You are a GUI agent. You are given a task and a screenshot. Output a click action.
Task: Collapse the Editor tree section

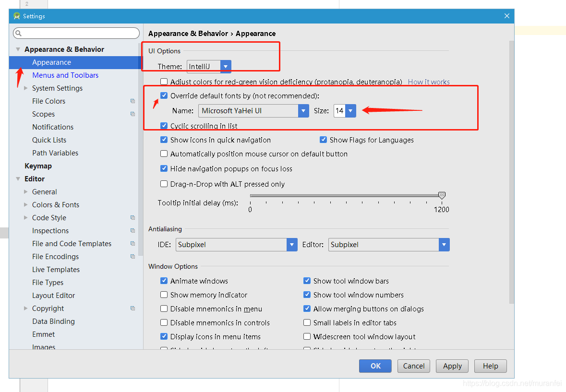(x=18, y=179)
